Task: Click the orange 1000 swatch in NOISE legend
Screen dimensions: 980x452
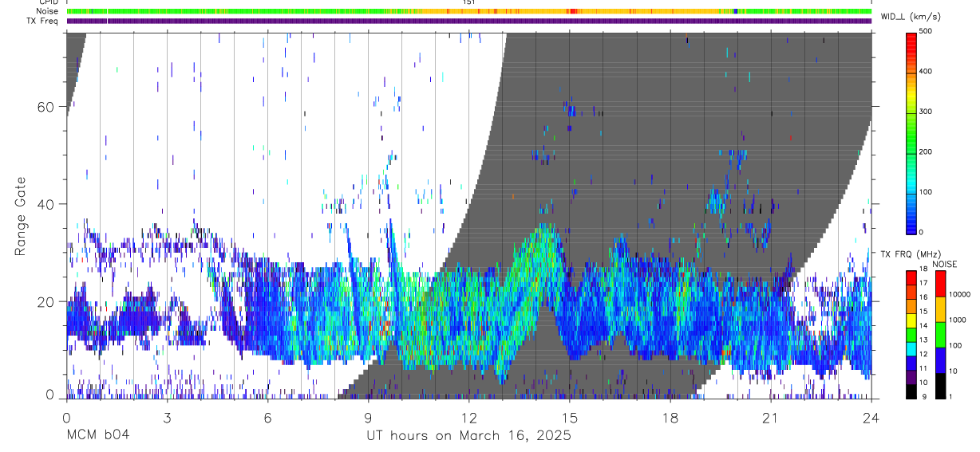Action: point(940,309)
